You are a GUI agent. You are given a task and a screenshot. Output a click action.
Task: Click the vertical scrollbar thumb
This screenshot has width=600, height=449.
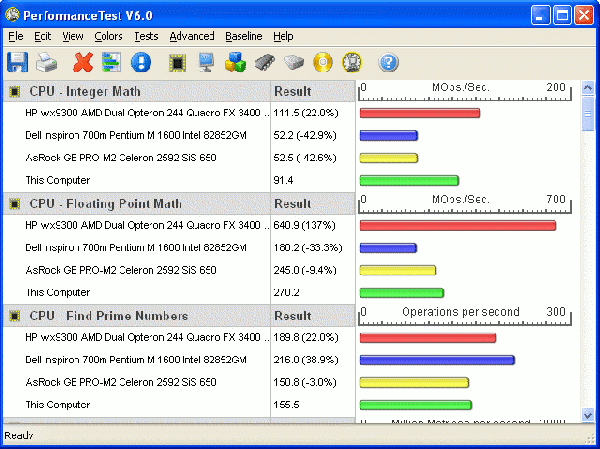(x=587, y=113)
